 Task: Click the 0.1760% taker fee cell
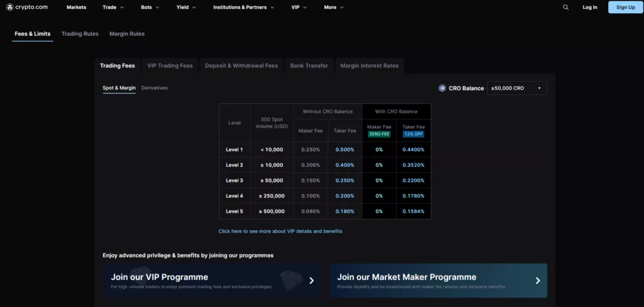414,196
